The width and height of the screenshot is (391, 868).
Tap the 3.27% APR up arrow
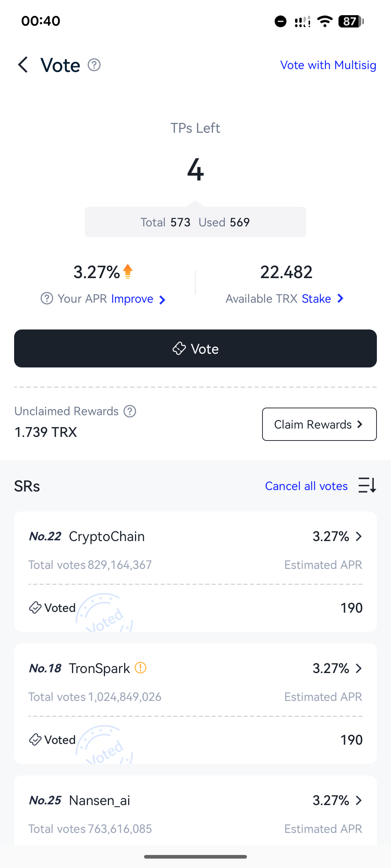pos(128,271)
